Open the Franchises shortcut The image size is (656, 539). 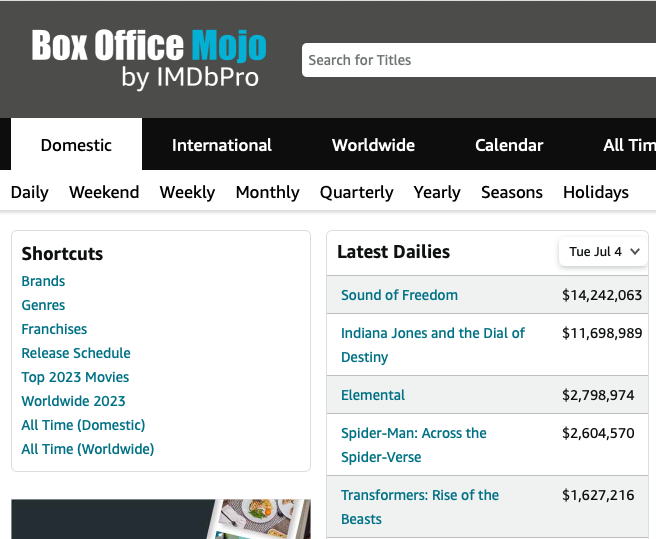point(54,329)
